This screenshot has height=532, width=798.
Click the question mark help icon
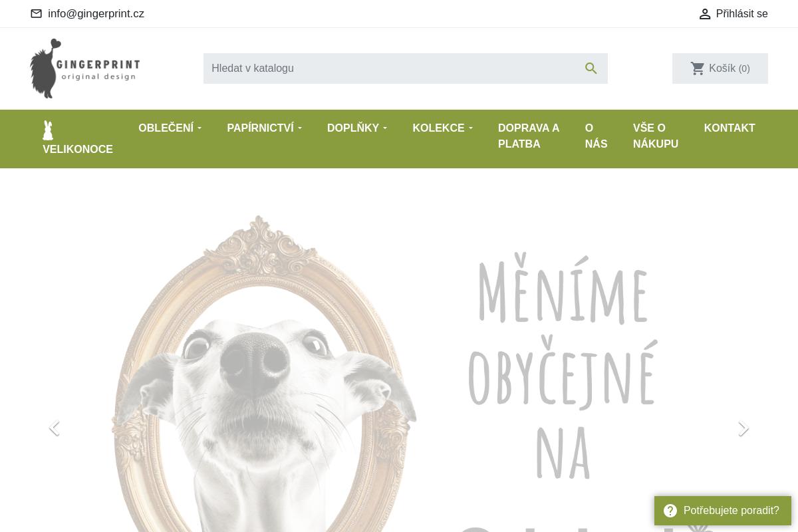tap(670, 511)
